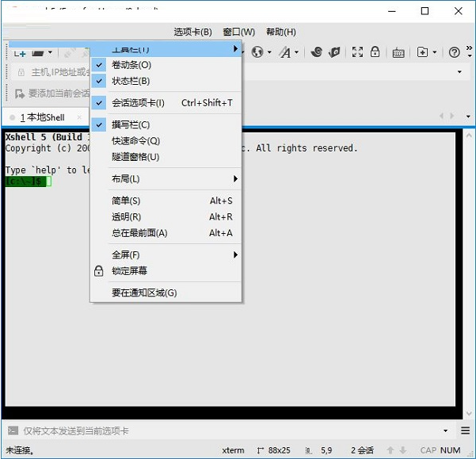
Task: Click the keyboard mapping icon
Action: (398, 53)
